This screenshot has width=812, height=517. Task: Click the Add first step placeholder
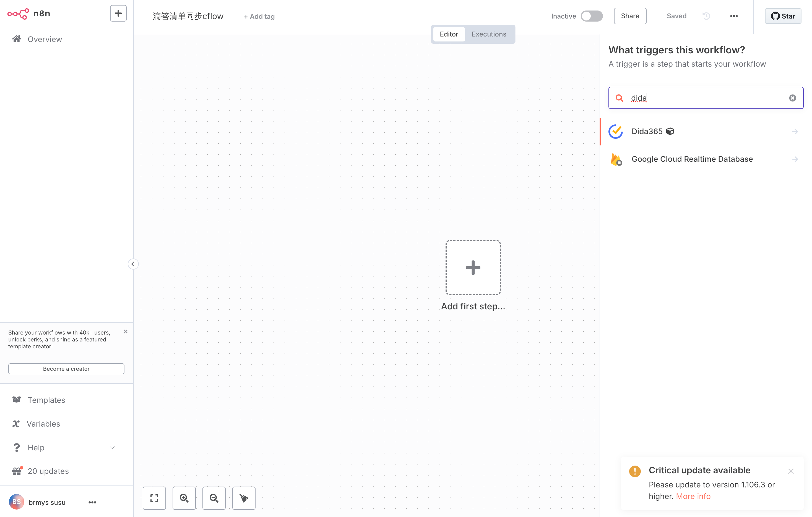point(473,268)
